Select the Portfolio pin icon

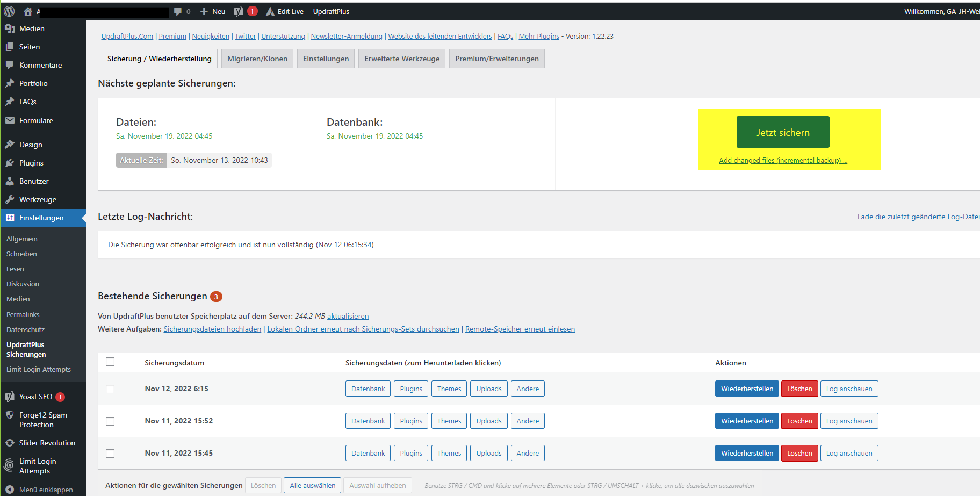point(10,83)
